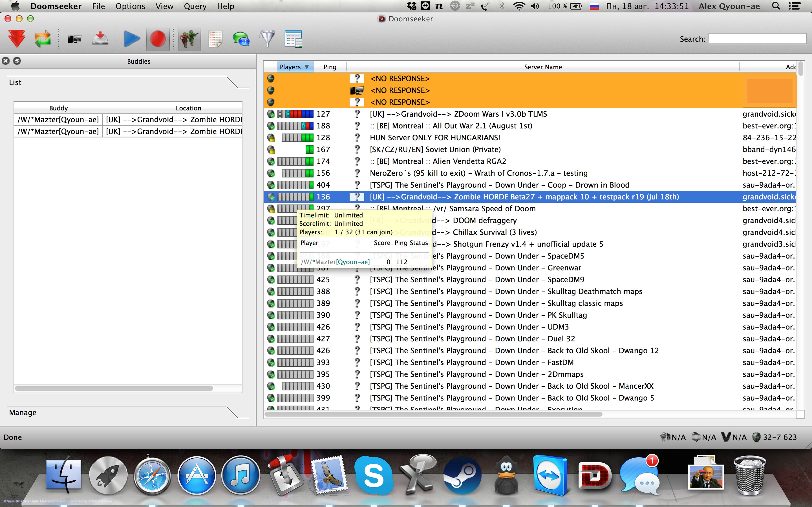Expand the Manage section in Buddies
Image resolution: width=812 pixels, height=507 pixels.
tap(23, 412)
